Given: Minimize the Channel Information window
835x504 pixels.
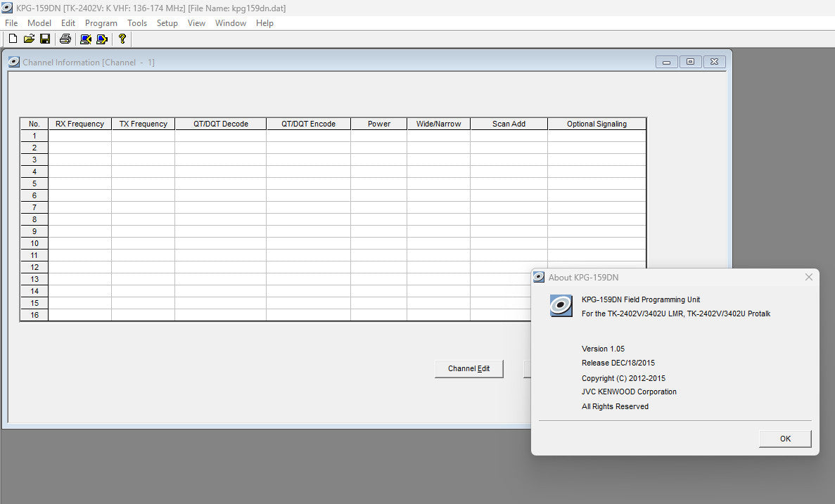Looking at the screenshot, I should 666,62.
